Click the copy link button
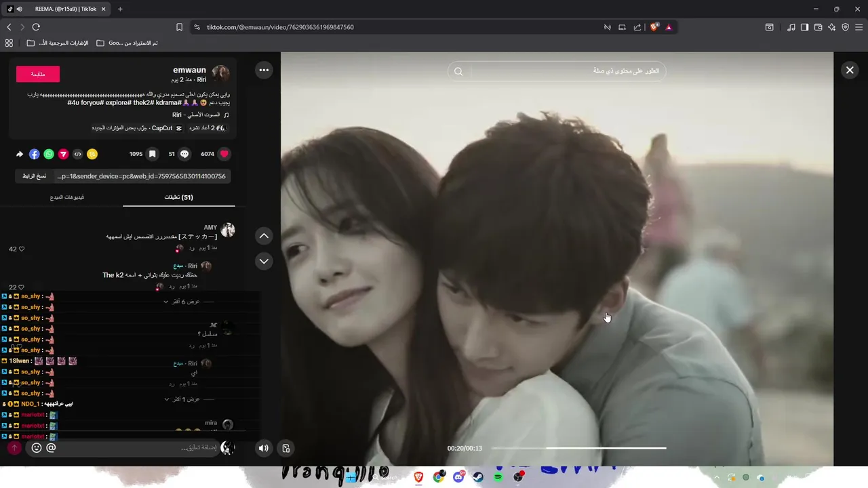This screenshot has height=488, width=868. coord(35,176)
